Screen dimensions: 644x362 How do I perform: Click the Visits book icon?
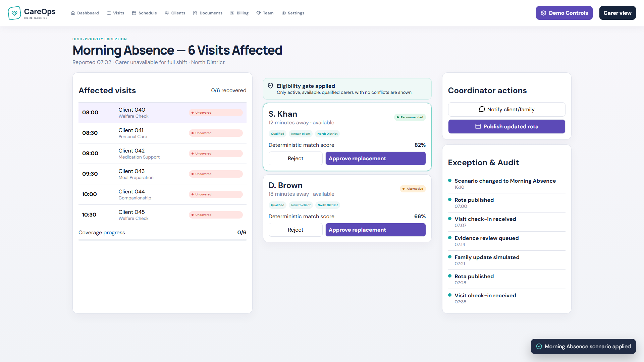(109, 13)
